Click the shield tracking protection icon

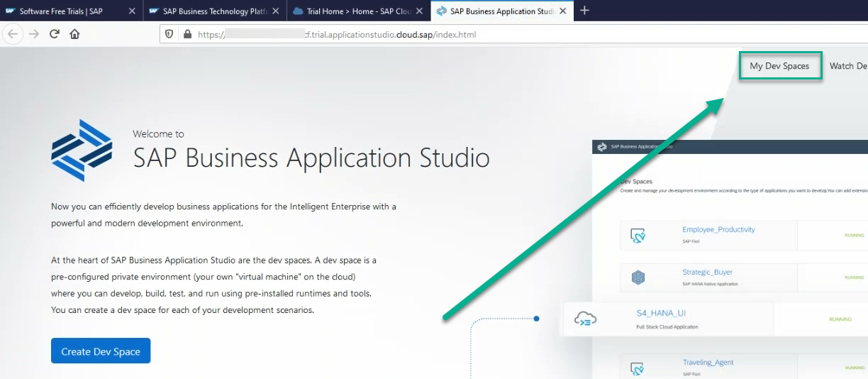click(x=169, y=34)
